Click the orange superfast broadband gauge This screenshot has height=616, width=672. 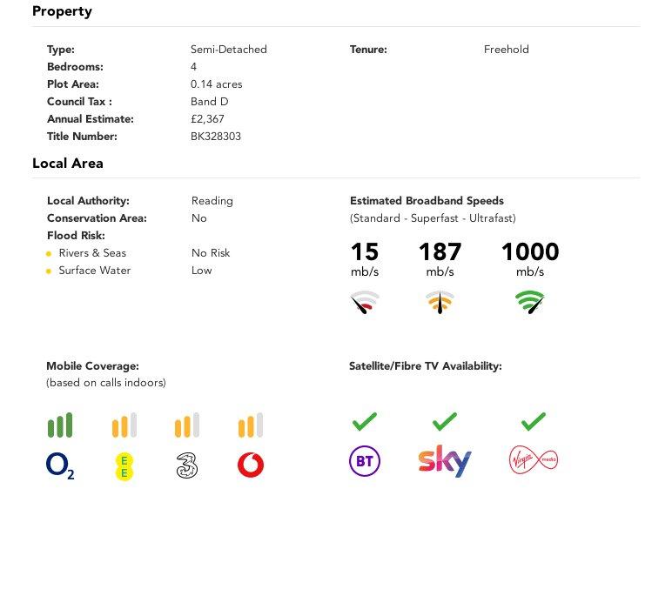click(440, 302)
